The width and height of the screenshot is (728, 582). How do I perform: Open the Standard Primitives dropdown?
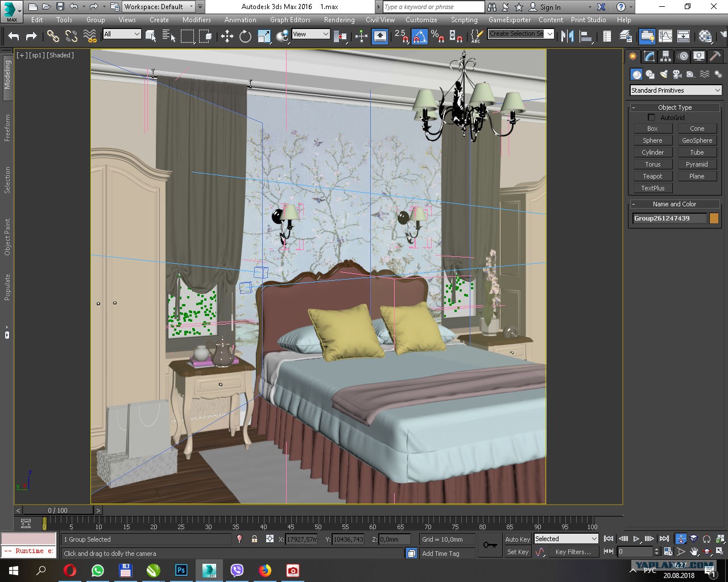click(x=676, y=90)
